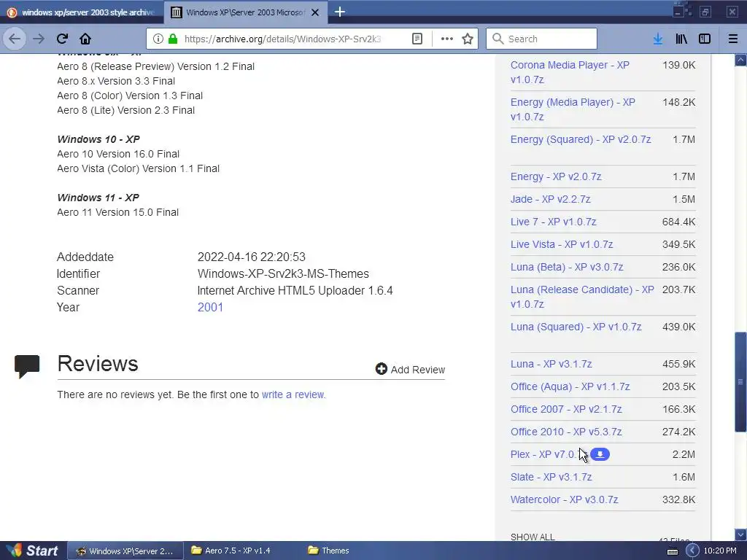The image size is (747, 560).
Task: Expand the system tray hidden icons arrow
Action: click(692, 551)
